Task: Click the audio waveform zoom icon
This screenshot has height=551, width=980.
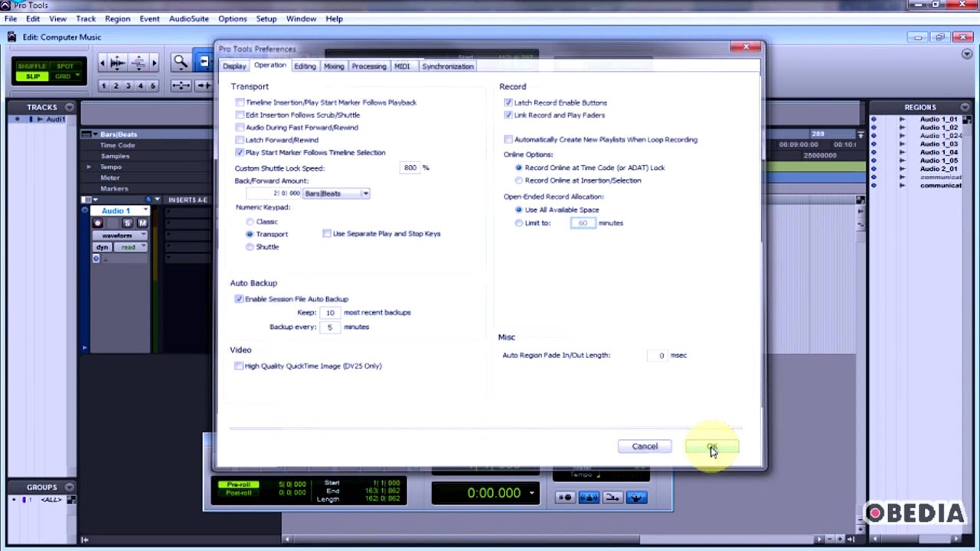Action: pos(118,63)
